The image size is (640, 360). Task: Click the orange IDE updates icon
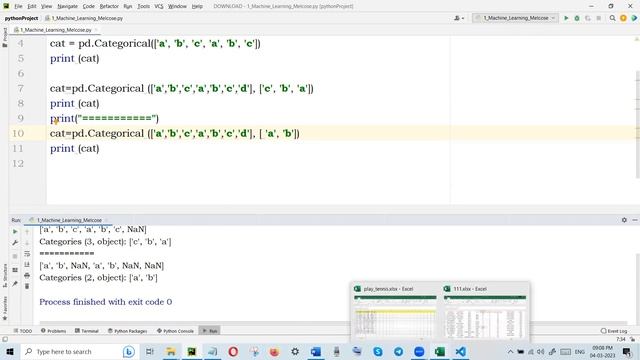[x=623, y=18]
